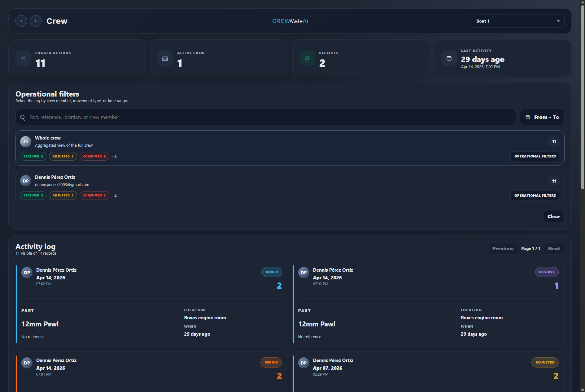This screenshot has width=585, height=392.
Task: Expand +4 more tags in Dennis Pérez Ortiz row
Action: point(114,196)
